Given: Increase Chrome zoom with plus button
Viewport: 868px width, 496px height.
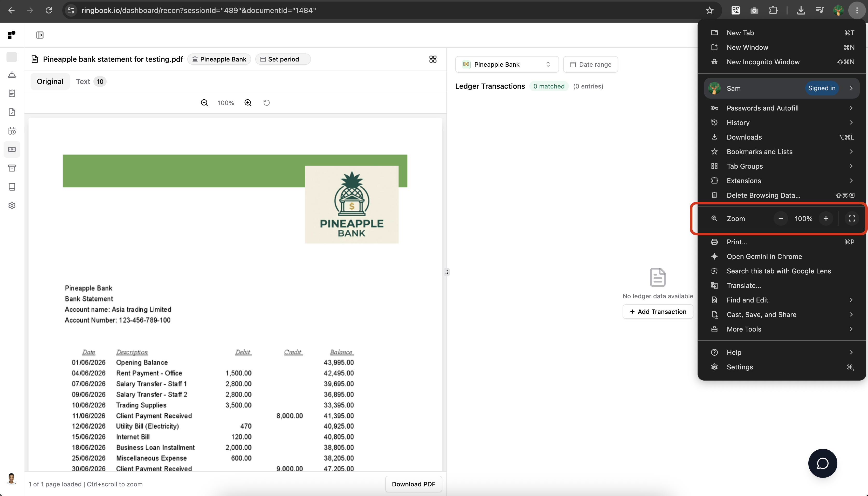Looking at the screenshot, I should click(x=826, y=219).
